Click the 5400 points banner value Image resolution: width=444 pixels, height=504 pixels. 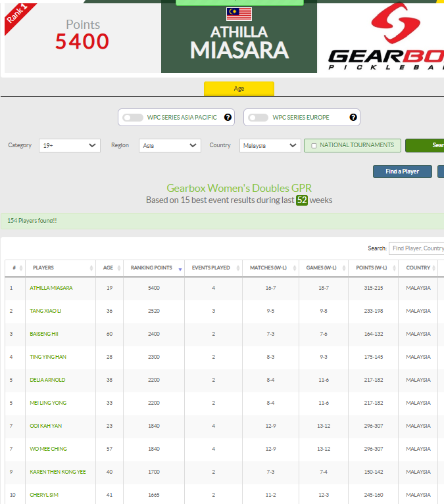pos(82,41)
